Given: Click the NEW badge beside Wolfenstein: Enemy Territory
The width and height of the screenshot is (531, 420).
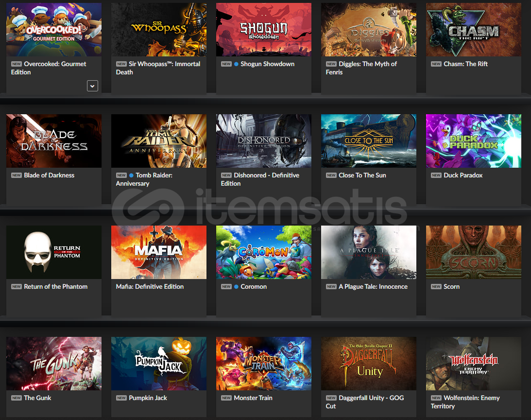Looking at the screenshot, I should tap(436, 398).
